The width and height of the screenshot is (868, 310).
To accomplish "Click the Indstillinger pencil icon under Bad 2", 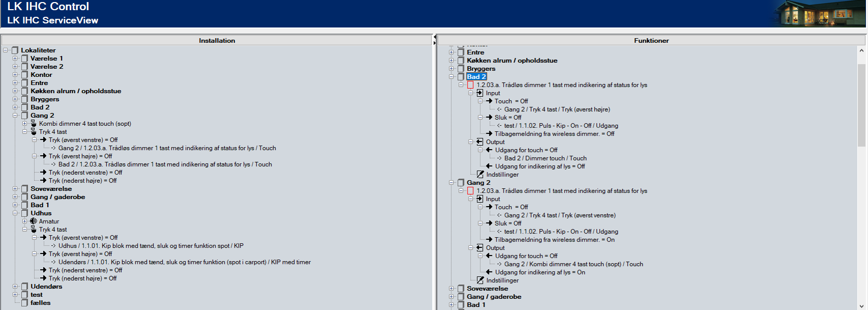I will click(480, 175).
